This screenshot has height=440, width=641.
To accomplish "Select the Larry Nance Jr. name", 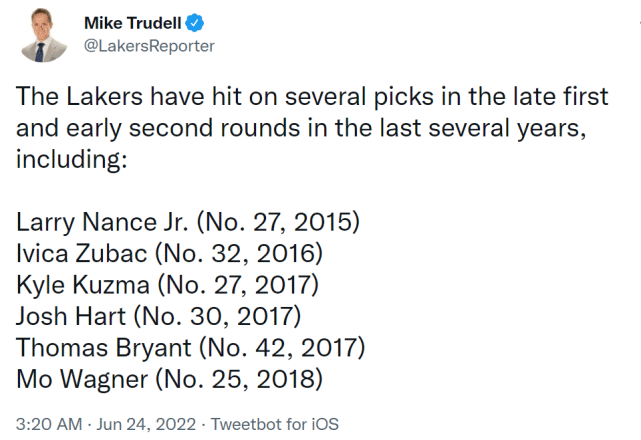I will (x=103, y=223).
